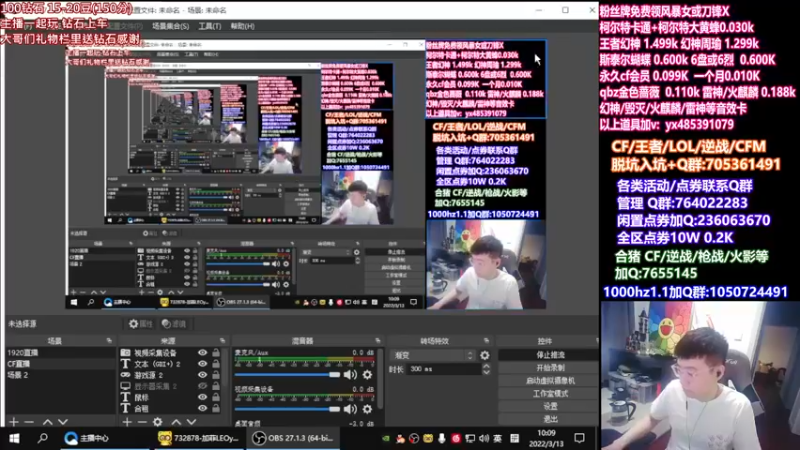
Task: Toggle lock on 文本 (GDI+) 2
Action: (x=216, y=364)
